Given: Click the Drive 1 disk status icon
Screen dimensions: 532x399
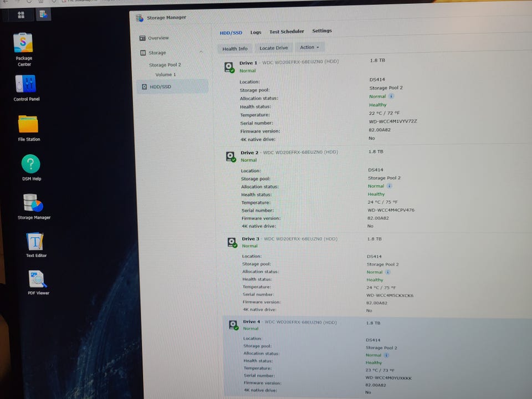Looking at the screenshot, I should [229, 67].
